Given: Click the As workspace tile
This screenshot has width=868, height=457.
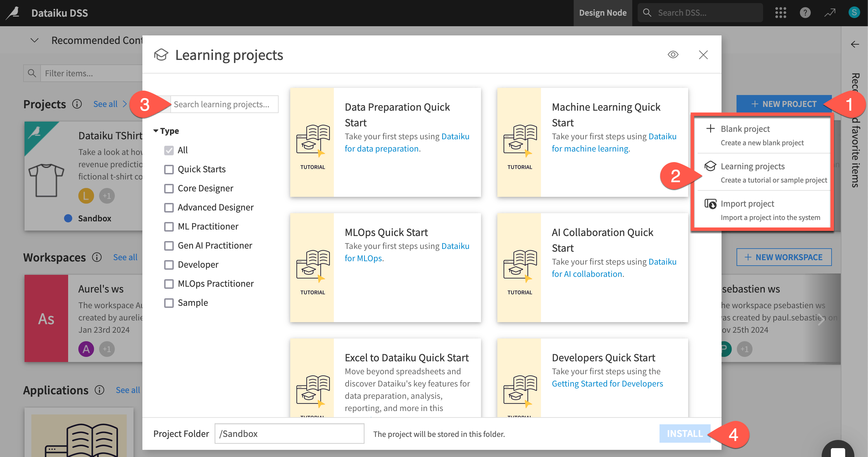Looking at the screenshot, I should (46, 318).
